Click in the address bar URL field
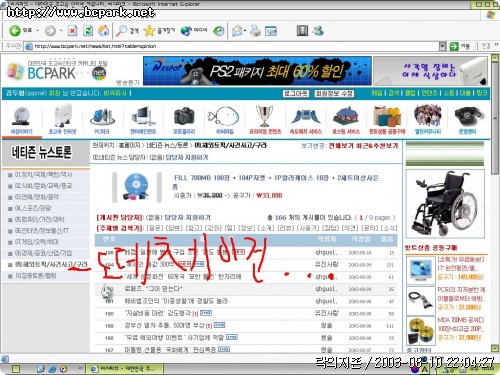This screenshot has height=375, width=500. tap(233, 46)
